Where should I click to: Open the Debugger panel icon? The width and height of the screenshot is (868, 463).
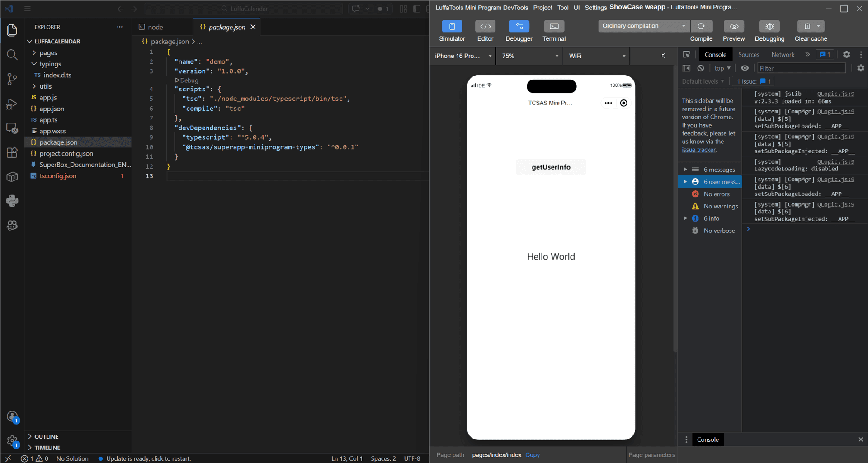(519, 30)
